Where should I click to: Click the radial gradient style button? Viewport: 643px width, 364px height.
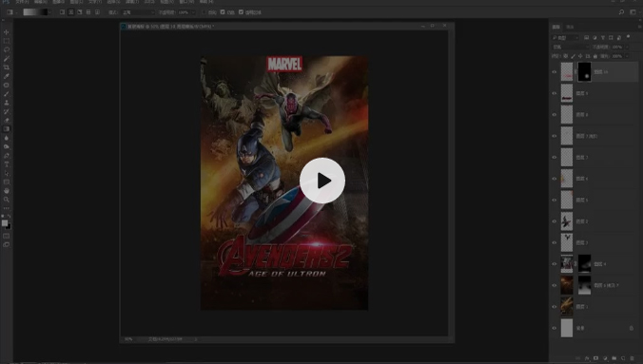click(71, 12)
